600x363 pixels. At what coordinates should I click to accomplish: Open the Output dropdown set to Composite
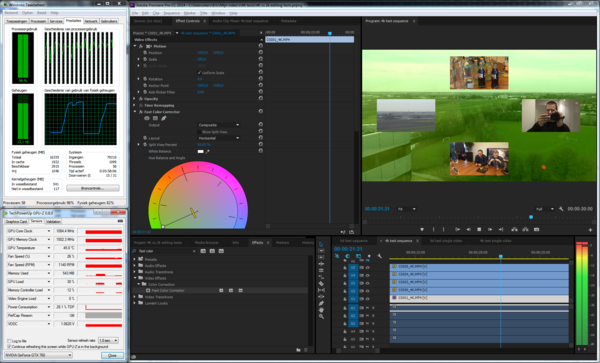click(x=219, y=125)
